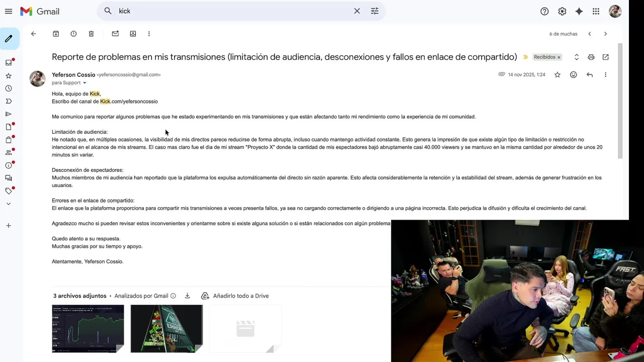
Task: Show details arrow next to para Support
Action: pyautogui.click(x=85, y=83)
